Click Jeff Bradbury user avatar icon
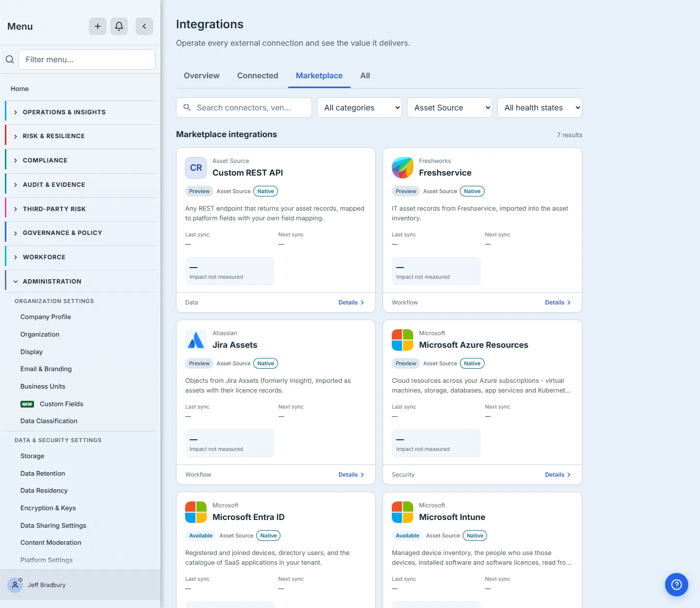 click(x=15, y=585)
